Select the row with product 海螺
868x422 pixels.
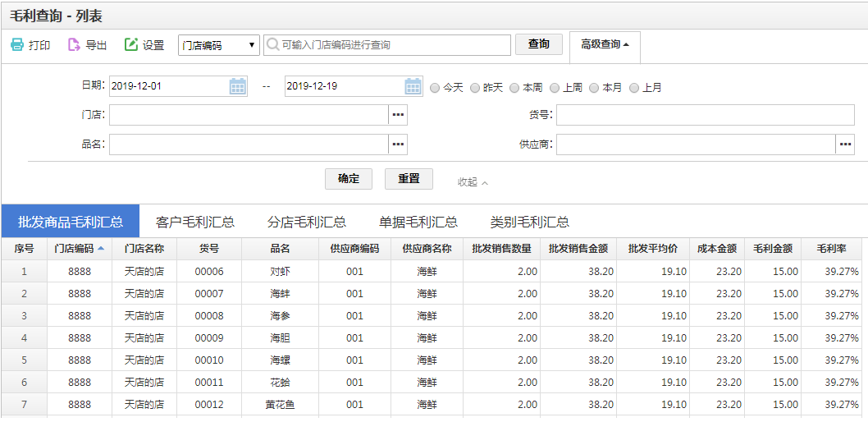coord(432,360)
